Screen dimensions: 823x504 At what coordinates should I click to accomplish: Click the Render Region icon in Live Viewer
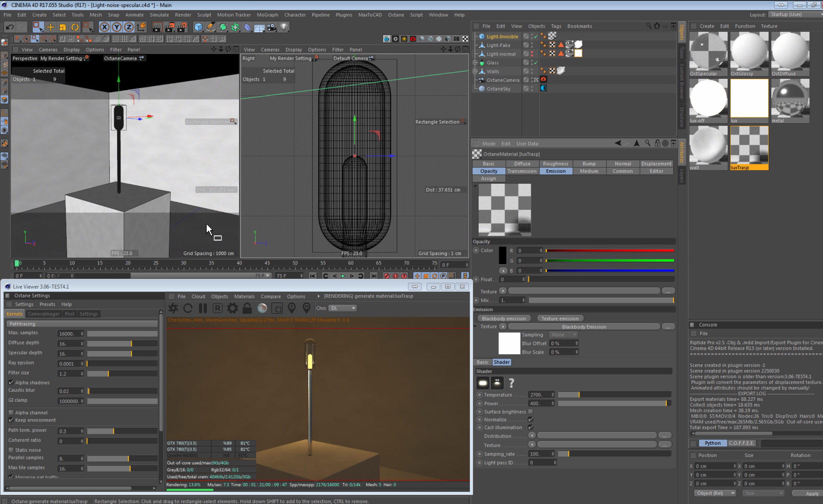[x=277, y=308]
